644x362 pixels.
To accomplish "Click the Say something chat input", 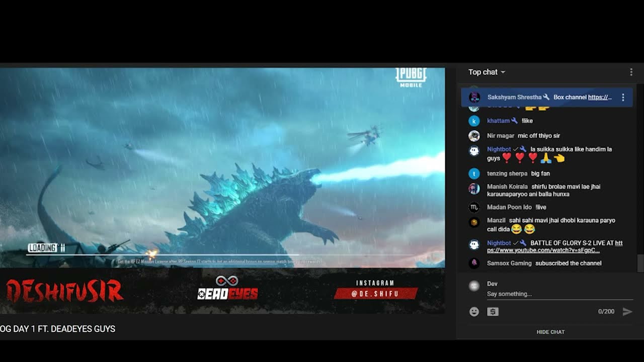I will [559, 294].
